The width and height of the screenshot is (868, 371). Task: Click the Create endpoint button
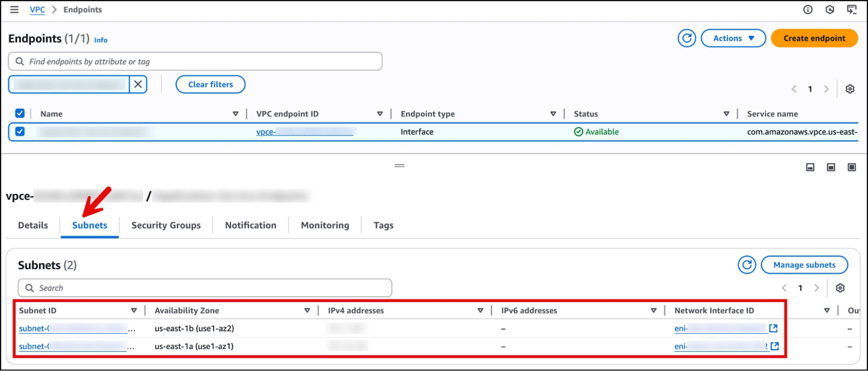814,38
